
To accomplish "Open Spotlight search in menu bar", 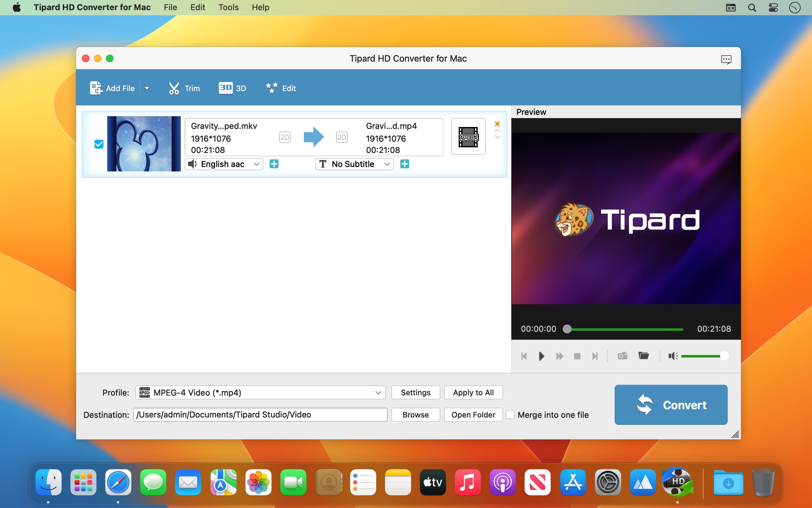I will [x=752, y=7].
